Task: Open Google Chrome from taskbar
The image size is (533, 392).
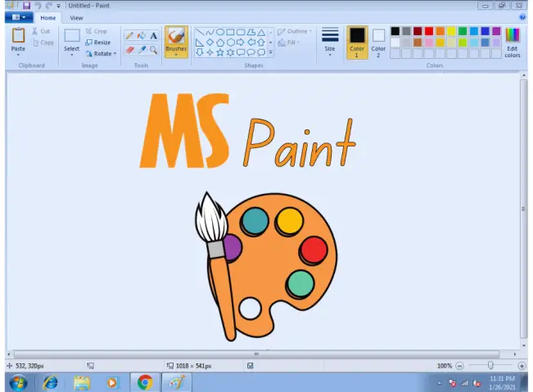Action: [145, 382]
